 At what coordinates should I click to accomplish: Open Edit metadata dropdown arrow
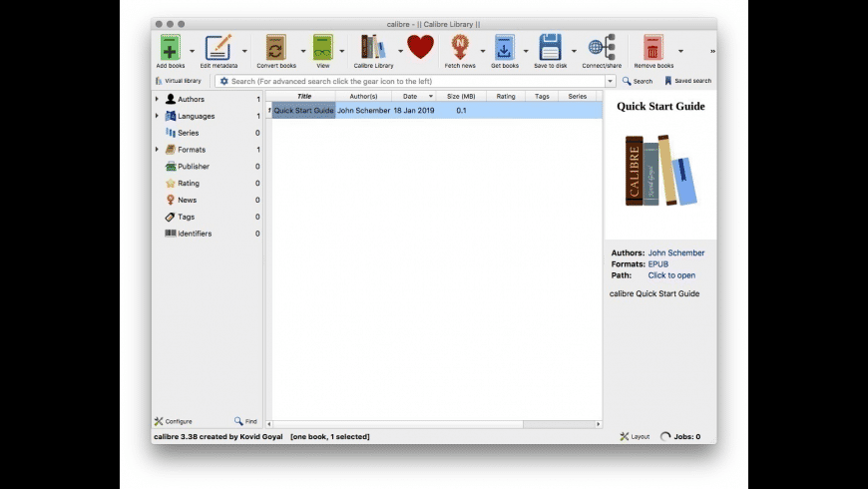click(244, 51)
